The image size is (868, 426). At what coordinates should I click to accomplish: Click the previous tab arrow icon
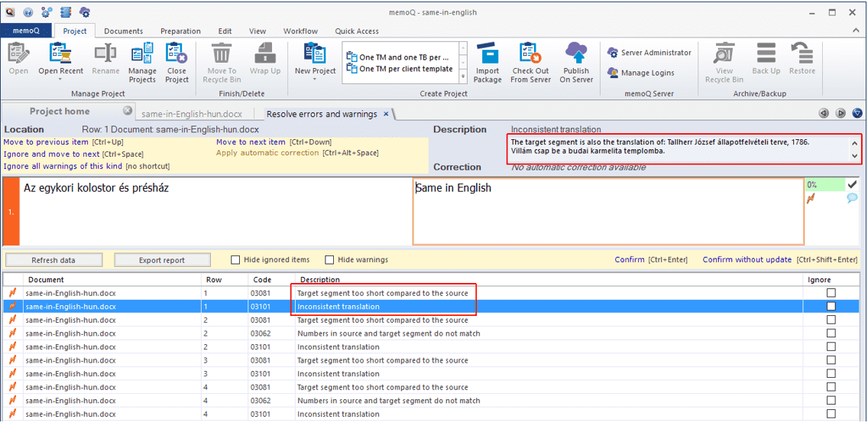pyautogui.click(x=824, y=113)
